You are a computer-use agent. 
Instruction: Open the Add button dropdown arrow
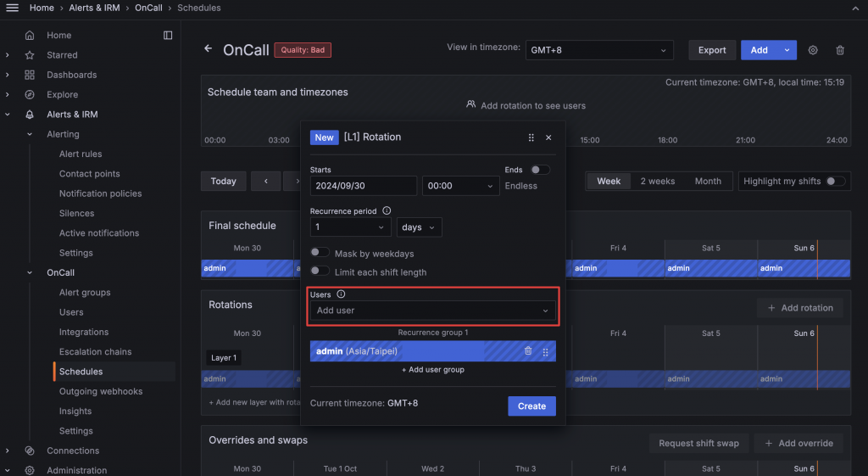coord(787,50)
